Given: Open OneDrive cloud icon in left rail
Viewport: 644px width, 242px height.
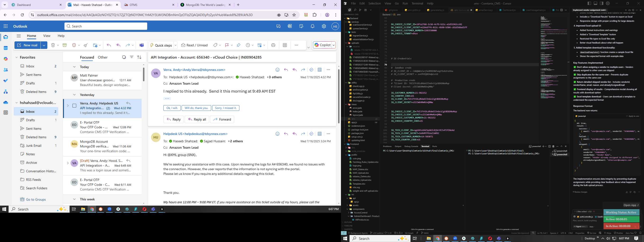Looking at the screenshot, I should pyautogui.click(x=6, y=102).
